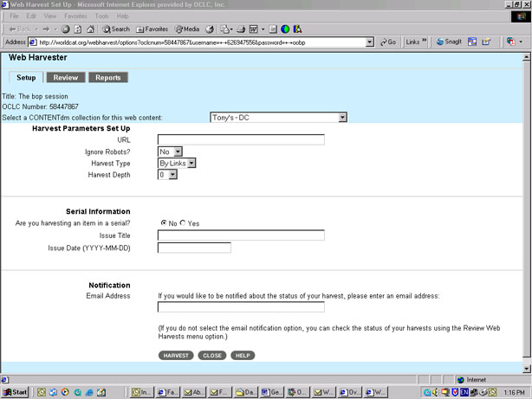The height and width of the screenshot is (399, 532).
Task: Click the browser Home icon
Action: click(x=90, y=29)
